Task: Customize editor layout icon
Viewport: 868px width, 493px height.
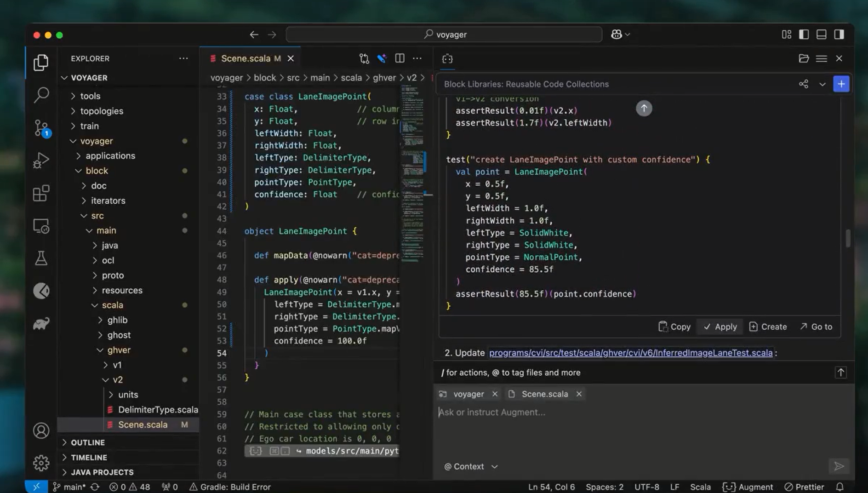Action: click(x=786, y=34)
